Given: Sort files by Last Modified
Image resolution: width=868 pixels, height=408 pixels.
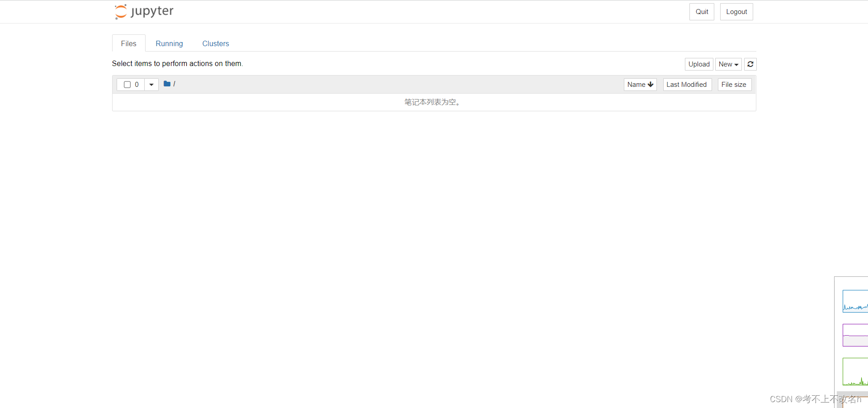Looking at the screenshot, I should click(687, 84).
